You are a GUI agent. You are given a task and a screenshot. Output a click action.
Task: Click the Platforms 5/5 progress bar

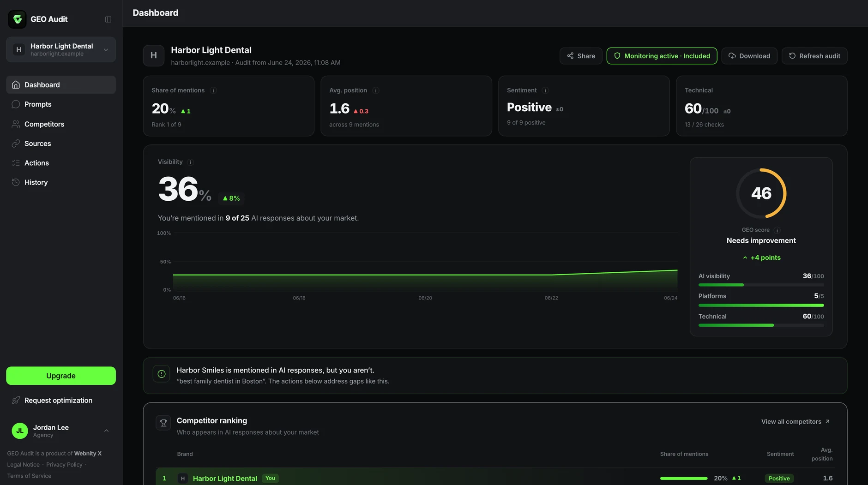761,305
